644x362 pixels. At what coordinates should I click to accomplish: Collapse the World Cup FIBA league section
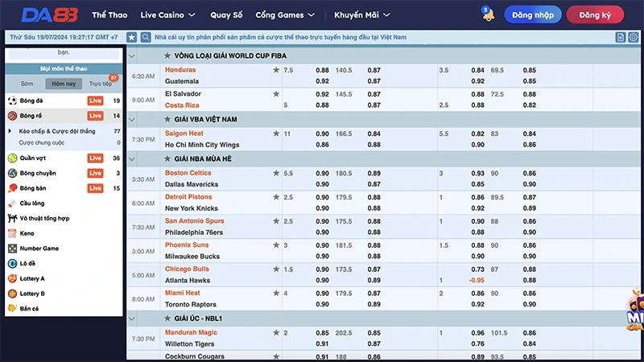click(132, 56)
